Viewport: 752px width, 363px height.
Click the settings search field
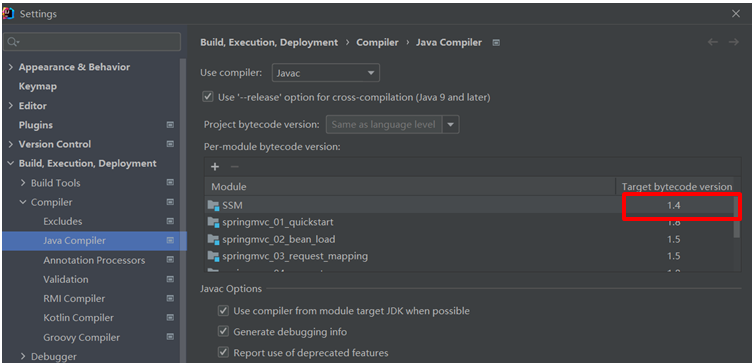[94, 42]
